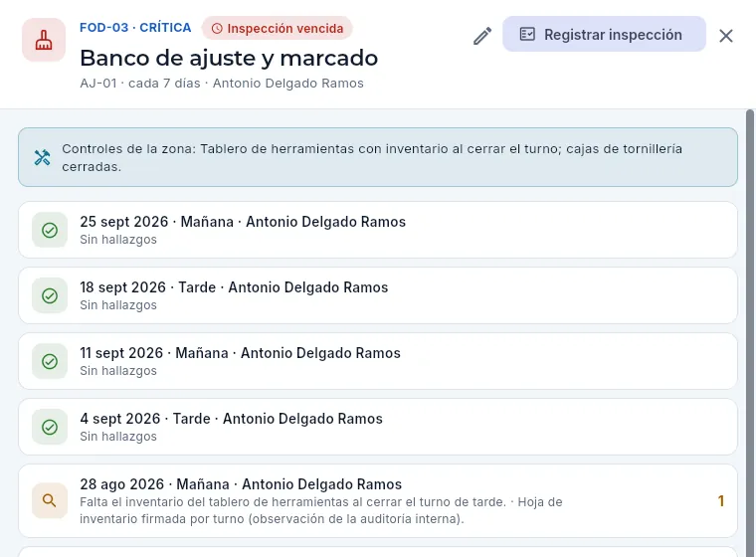The height and width of the screenshot is (557, 756).
Task: Open the 18 sept 2026 Tarde inspection
Action: click(x=378, y=295)
